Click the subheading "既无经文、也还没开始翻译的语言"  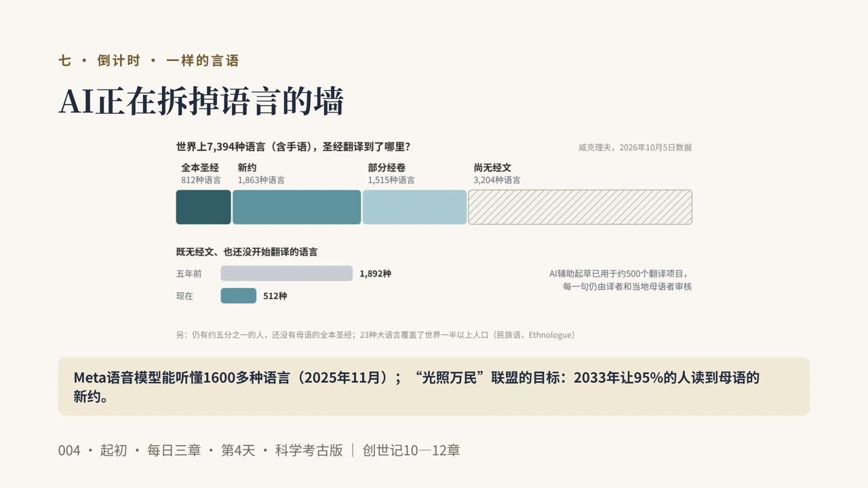pyautogui.click(x=247, y=251)
